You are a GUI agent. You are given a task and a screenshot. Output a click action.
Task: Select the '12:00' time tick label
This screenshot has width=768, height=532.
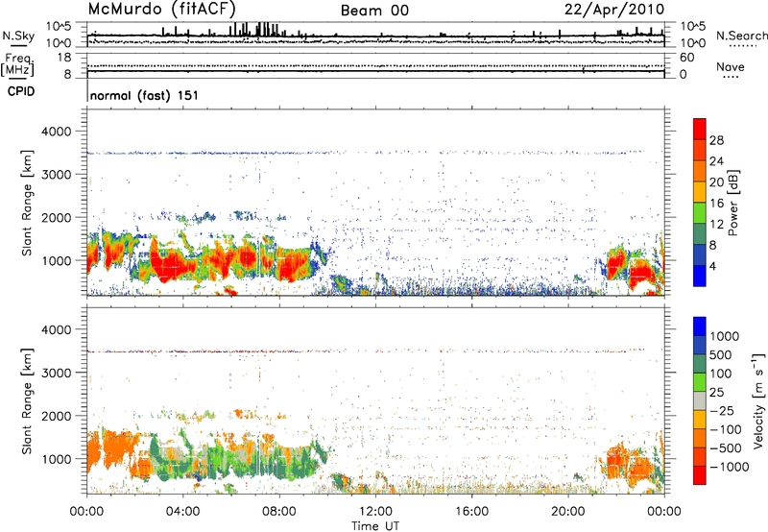[375, 512]
